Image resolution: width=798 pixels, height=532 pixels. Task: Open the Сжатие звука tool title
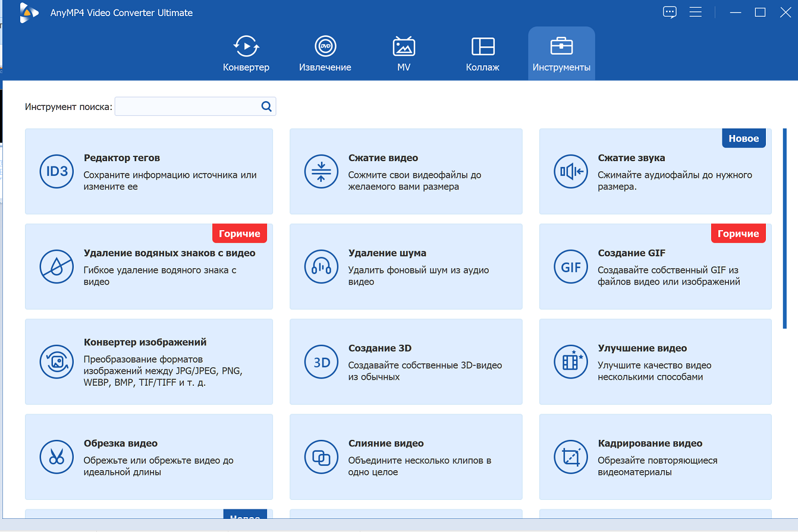(x=632, y=158)
